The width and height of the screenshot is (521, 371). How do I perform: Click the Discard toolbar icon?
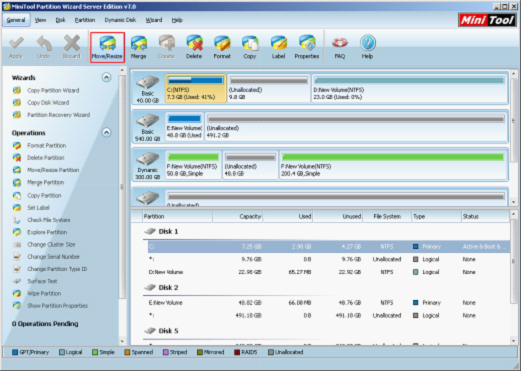pos(72,43)
